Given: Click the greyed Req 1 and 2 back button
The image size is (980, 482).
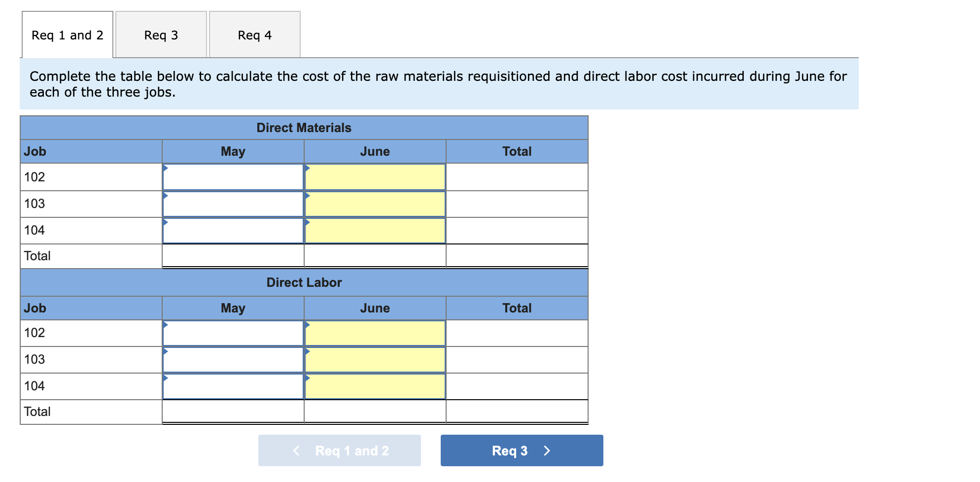Looking at the screenshot, I should 339,450.
